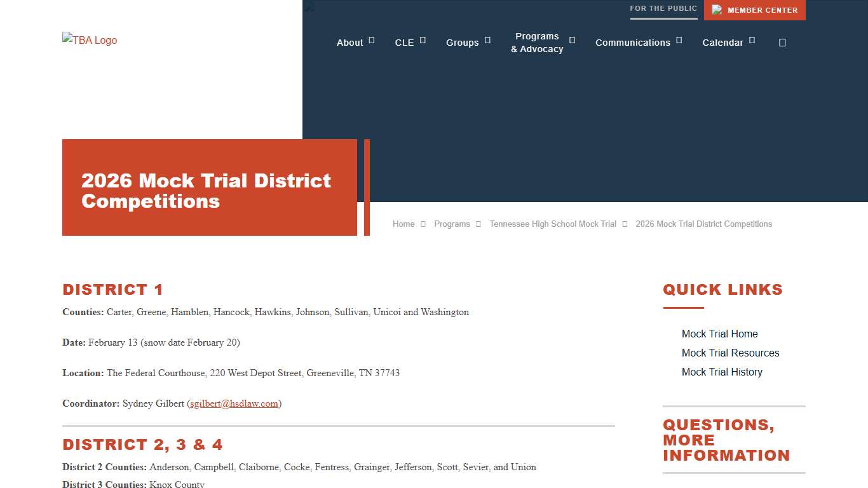Open the site search

782,42
